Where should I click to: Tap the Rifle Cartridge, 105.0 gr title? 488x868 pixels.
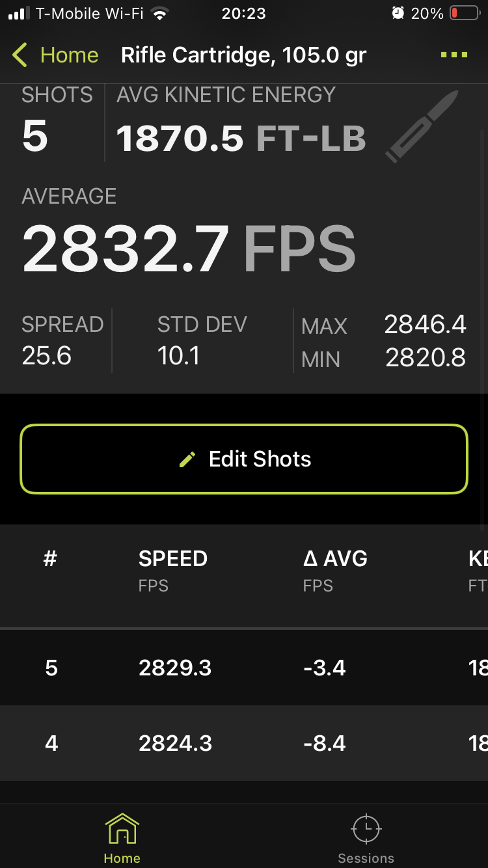[243, 55]
